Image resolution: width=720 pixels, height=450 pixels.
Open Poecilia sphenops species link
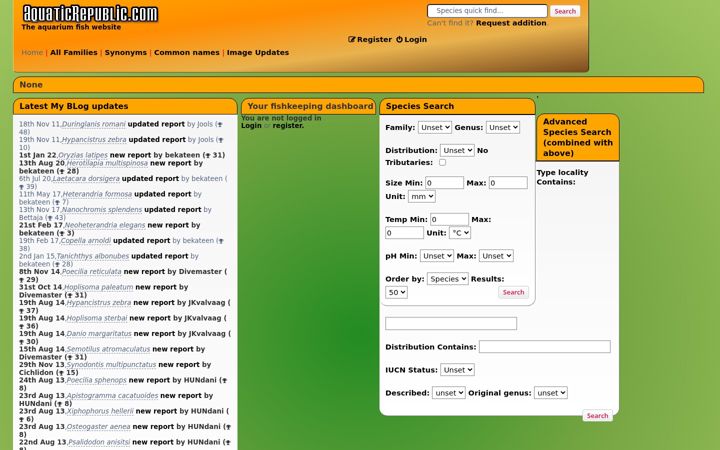tap(96, 381)
